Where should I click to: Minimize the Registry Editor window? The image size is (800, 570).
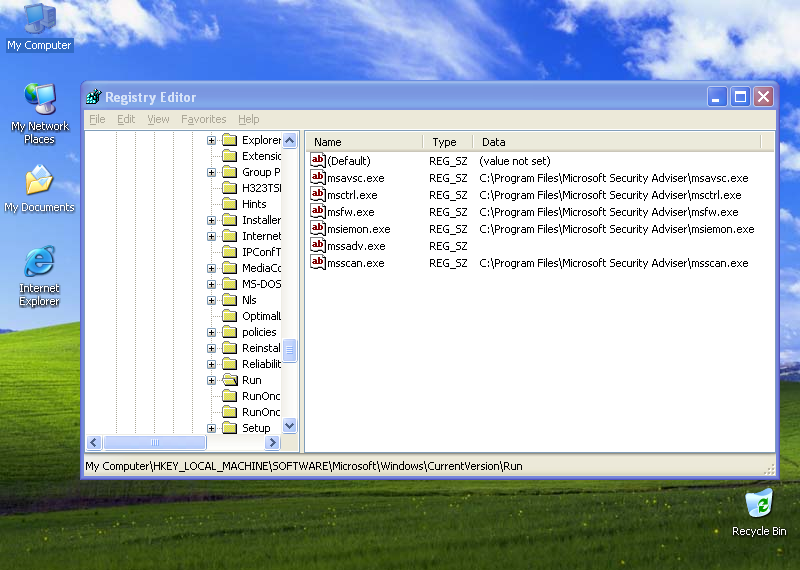click(717, 96)
